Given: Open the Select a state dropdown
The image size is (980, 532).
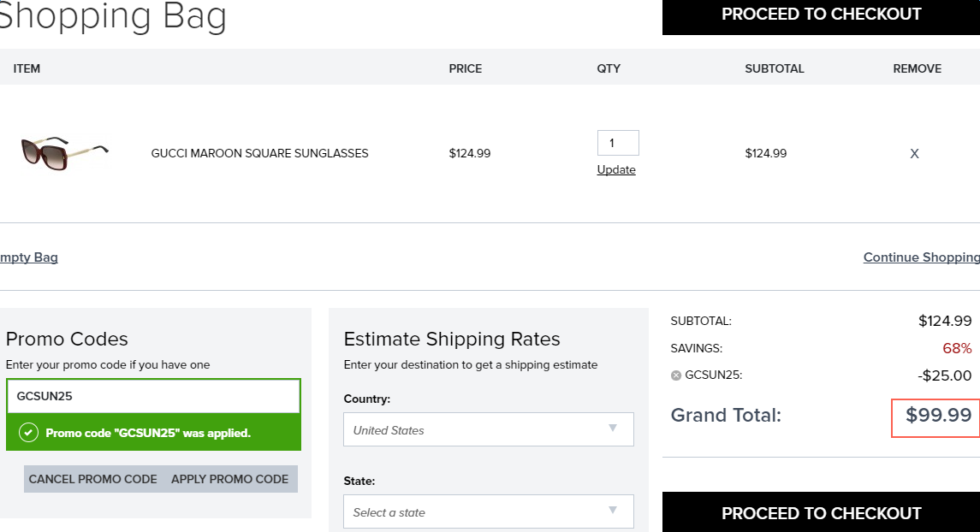Looking at the screenshot, I should pyautogui.click(x=489, y=512).
